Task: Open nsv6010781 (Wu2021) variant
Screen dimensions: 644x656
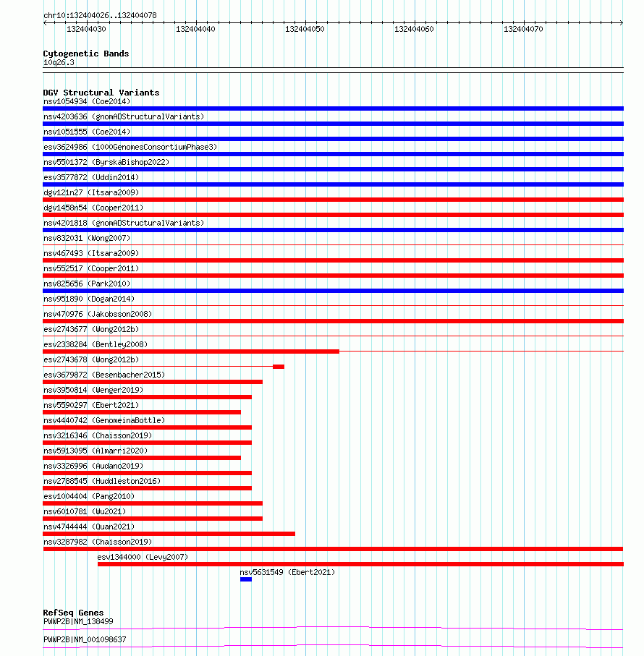Action: tap(85, 511)
